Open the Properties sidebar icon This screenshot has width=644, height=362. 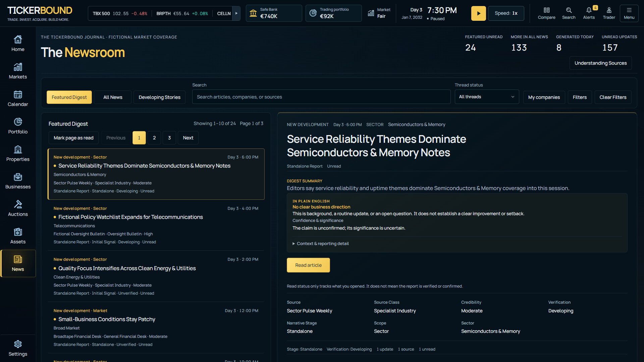click(18, 154)
